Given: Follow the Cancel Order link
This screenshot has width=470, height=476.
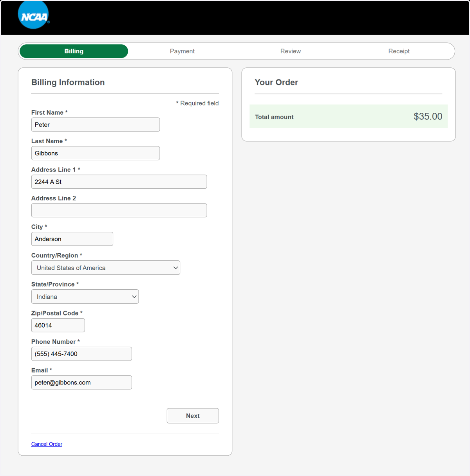Looking at the screenshot, I should (x=47, y=444).
